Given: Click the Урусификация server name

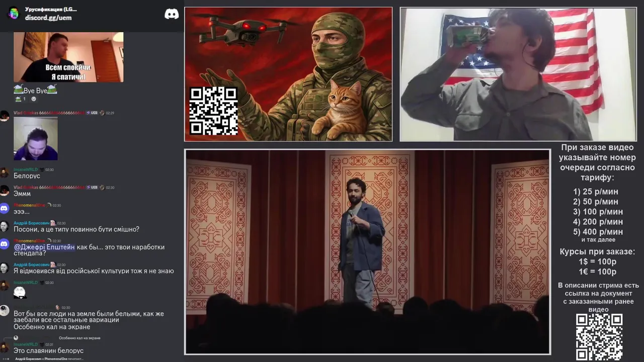Looking at the screenshot, I should click(x=51, y=9).
